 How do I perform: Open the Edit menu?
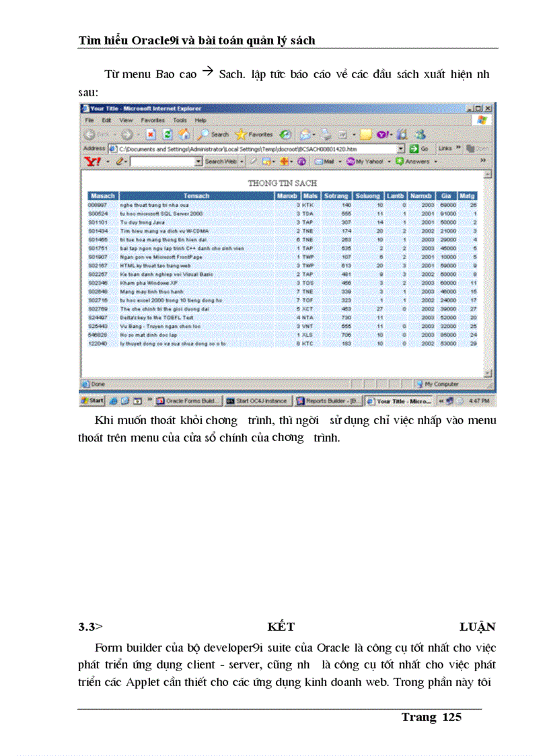click(x=106, y=120)
